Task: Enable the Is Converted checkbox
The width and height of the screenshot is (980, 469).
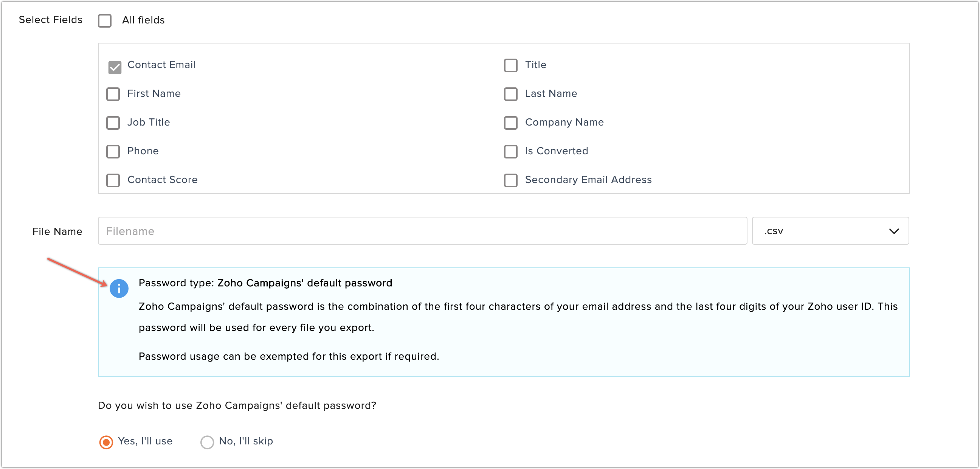Action: coord(511,151)
